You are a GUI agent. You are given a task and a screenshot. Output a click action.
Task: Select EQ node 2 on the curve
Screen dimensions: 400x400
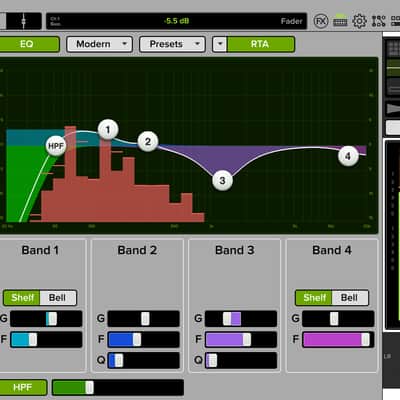point(148,142)
